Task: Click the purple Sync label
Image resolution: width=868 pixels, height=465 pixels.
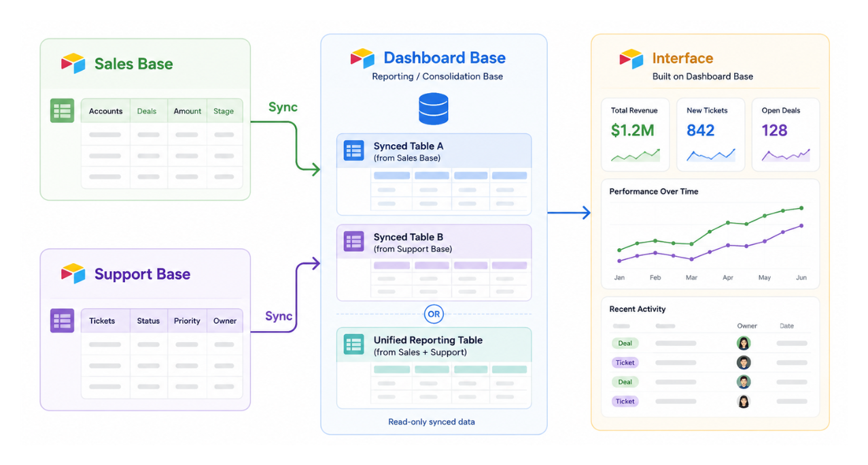Action: pyautogui.click(x=279, y=316)
